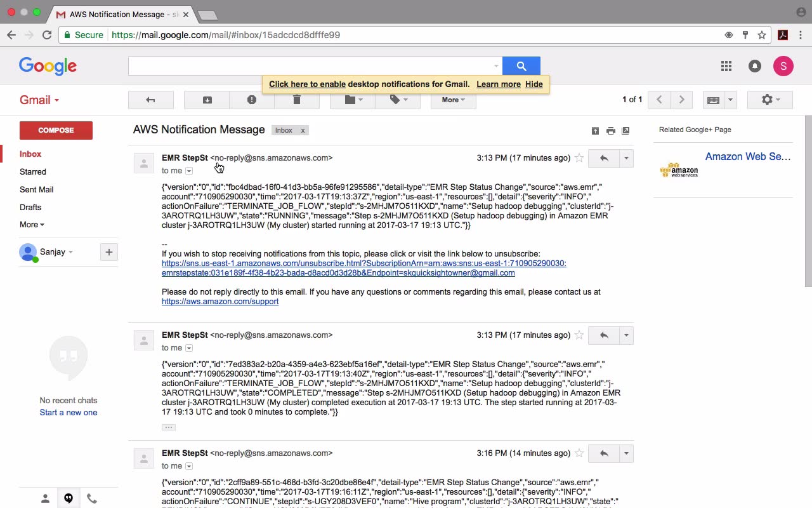
Task: Click the Amazon Web Services logo thumbnail
Action: pos(679,170)
